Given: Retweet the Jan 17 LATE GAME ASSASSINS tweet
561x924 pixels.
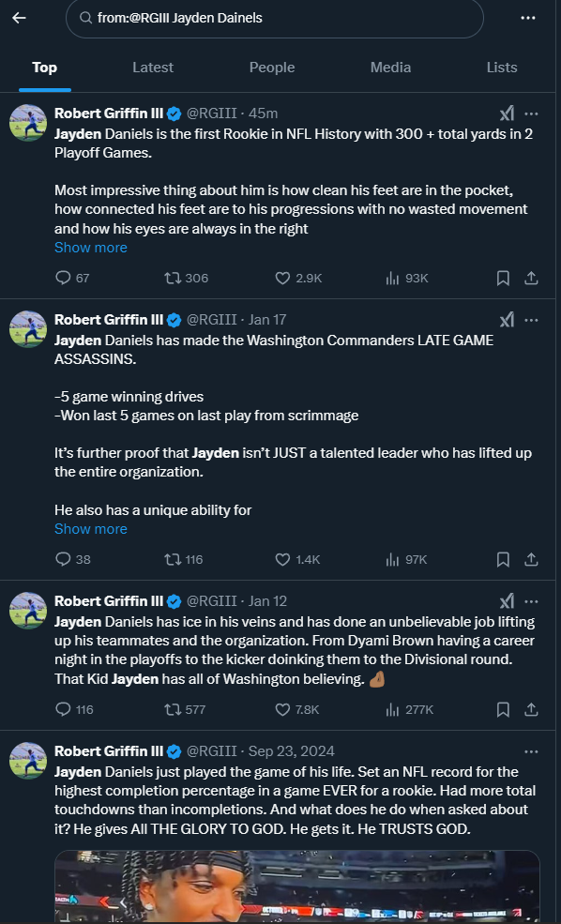Looking at the screenshot, I should coord(183,559).
